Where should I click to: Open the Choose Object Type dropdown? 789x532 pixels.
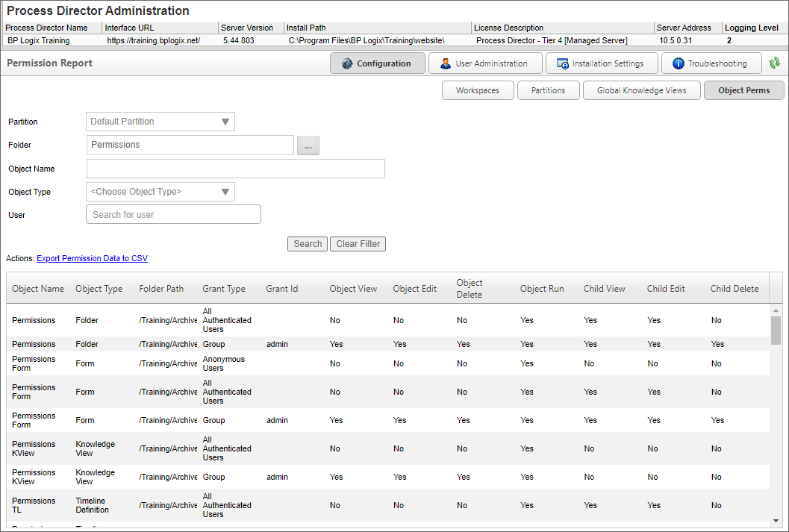(x=225, y=192)
